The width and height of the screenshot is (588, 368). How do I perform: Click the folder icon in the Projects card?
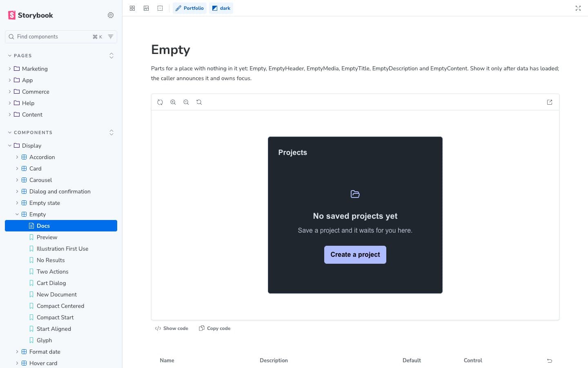pos(355,194)
